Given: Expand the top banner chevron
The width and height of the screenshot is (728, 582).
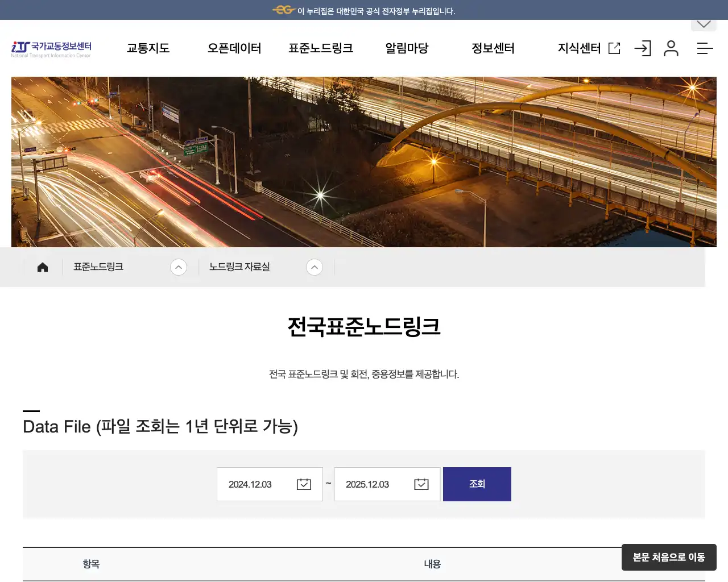Looking at the screenshot, I should point(704,23).
